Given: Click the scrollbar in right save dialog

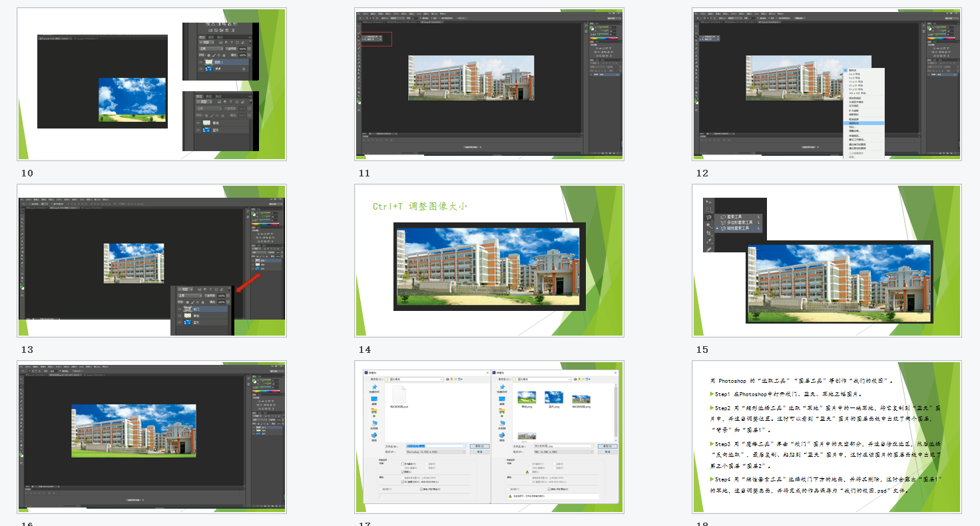Looking at the screenshot, I should 616,411.
